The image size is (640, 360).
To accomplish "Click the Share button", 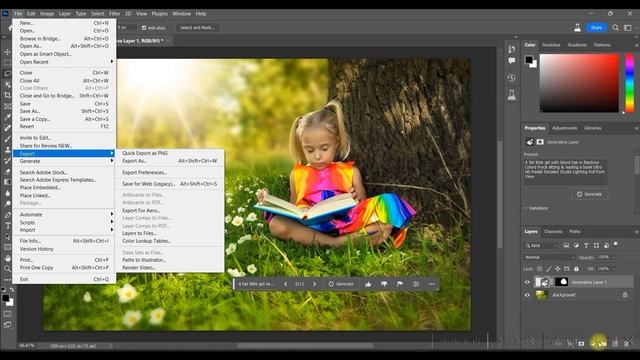I will pyautogui.click(x=596, y=28).
